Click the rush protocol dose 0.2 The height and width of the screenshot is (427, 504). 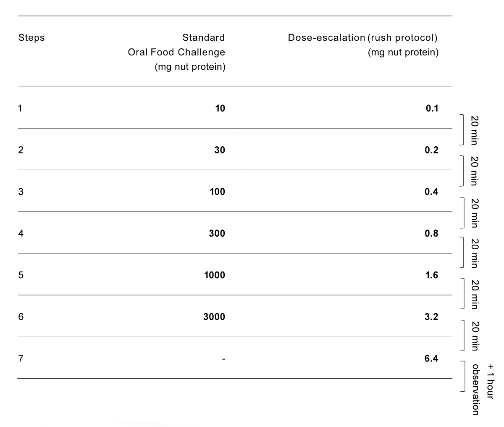click(432, 150)
